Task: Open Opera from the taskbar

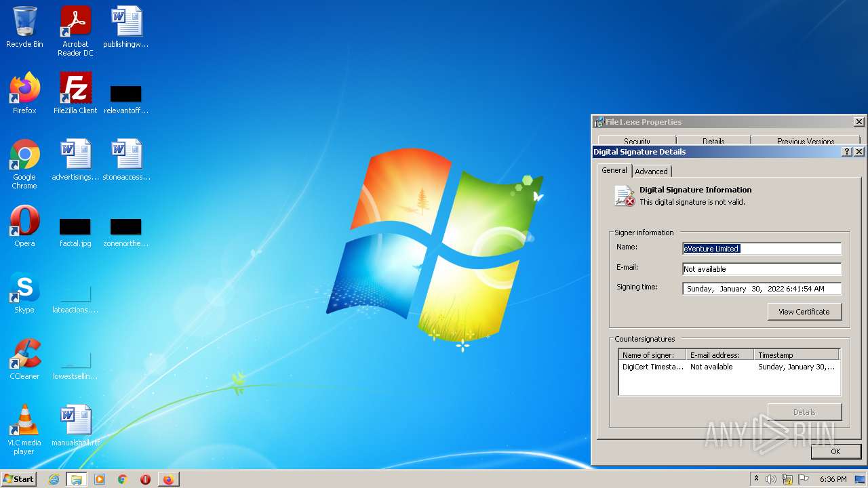Action: coord(145,479)
